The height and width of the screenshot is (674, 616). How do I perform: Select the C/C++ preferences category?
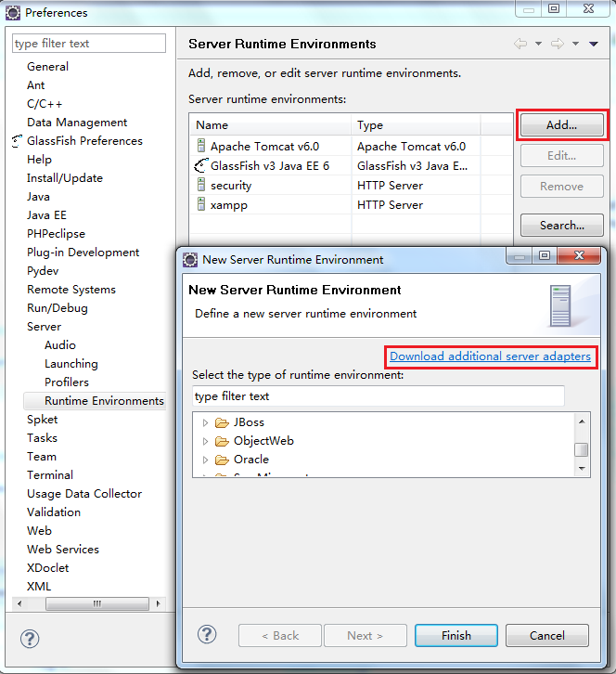(45, 104)
